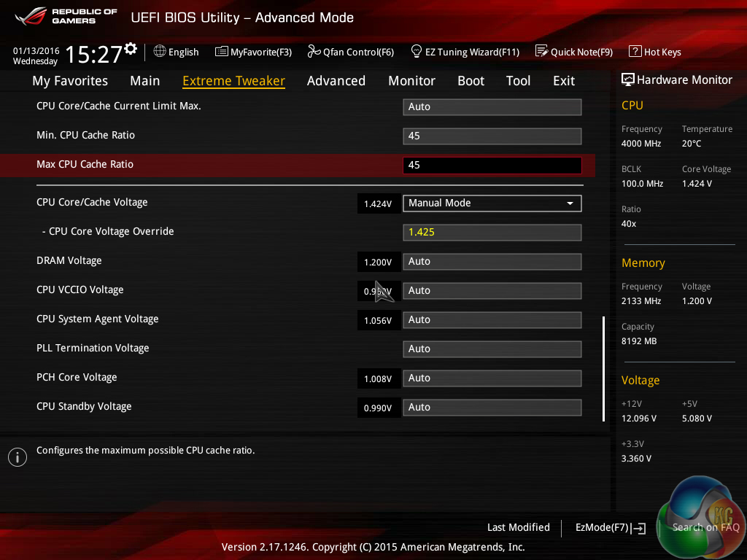This screenshot has width=747, height=560.
Task: Switch to EzMode(F7)
Action: [611, 528]
